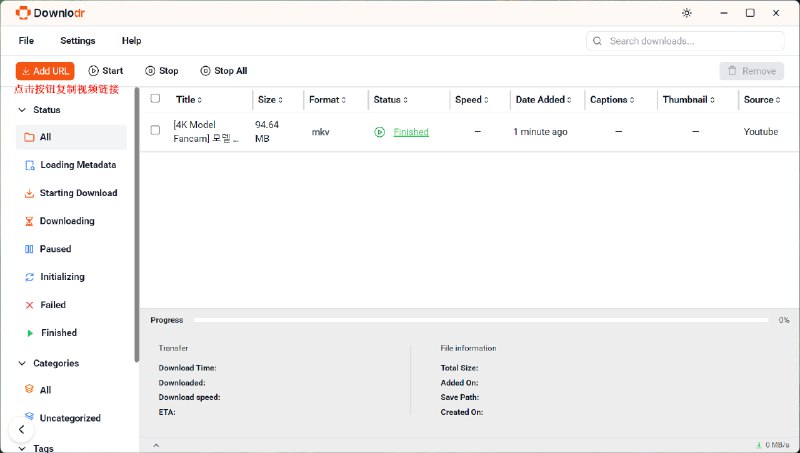Screen dimensions: 800x453
Task: Expand the Tags section
Action: (23, 449)
